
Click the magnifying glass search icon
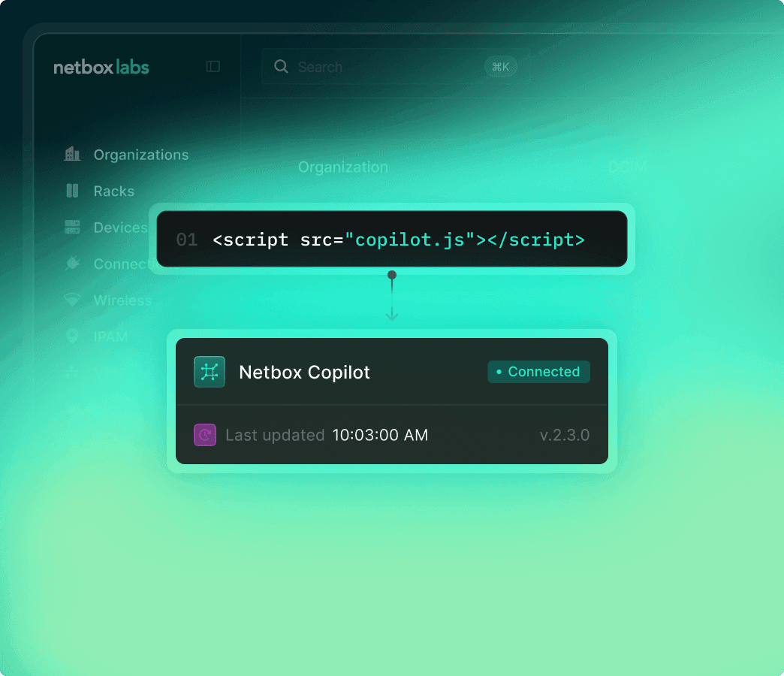[282, 67]
